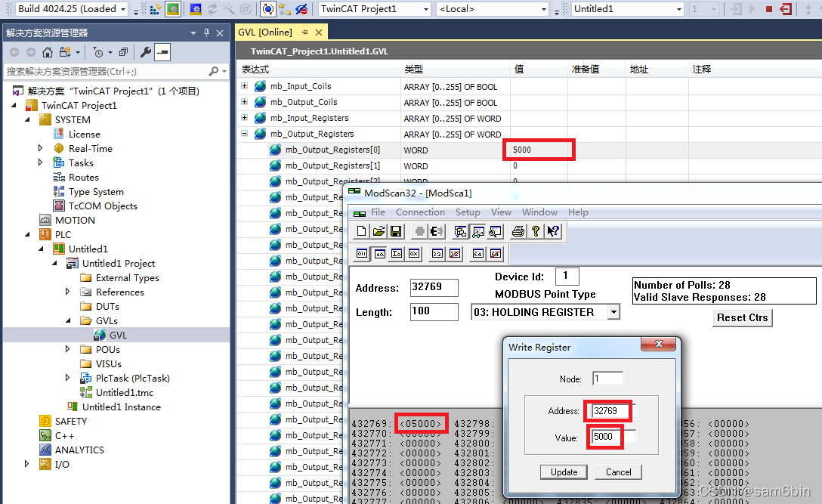822x504 pixels.
Task: Pin the GVL [Online] tab
Action: (x=304, y=32)
